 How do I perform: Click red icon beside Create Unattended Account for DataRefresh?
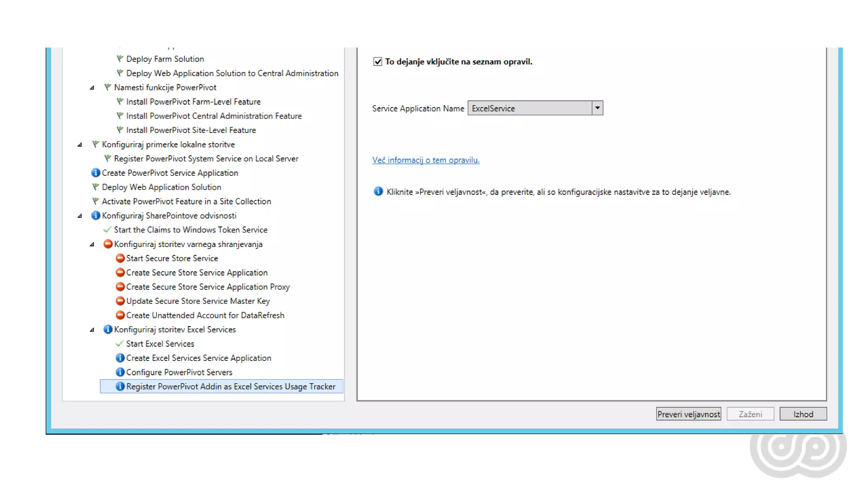(120, 315)
